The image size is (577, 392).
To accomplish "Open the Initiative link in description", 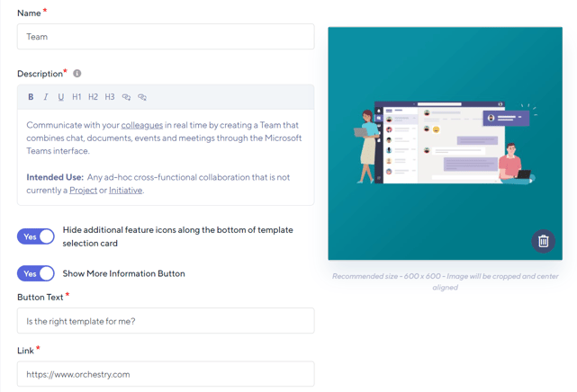I will click(x=125, y=191).
